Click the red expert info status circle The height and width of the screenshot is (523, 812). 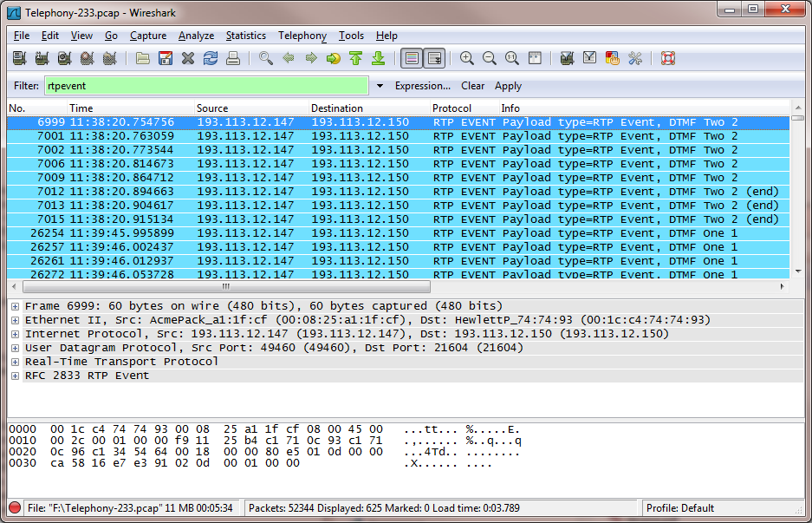tap(15, 507)
